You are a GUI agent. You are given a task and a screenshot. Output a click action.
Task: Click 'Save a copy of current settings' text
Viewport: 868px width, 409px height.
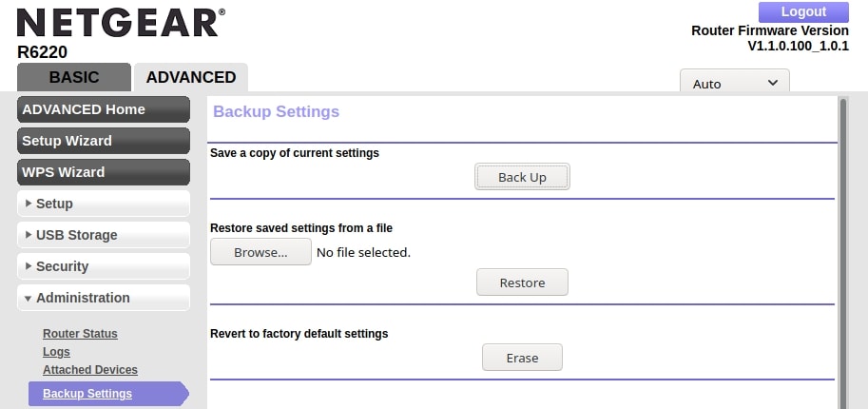[x=295, y=153]
